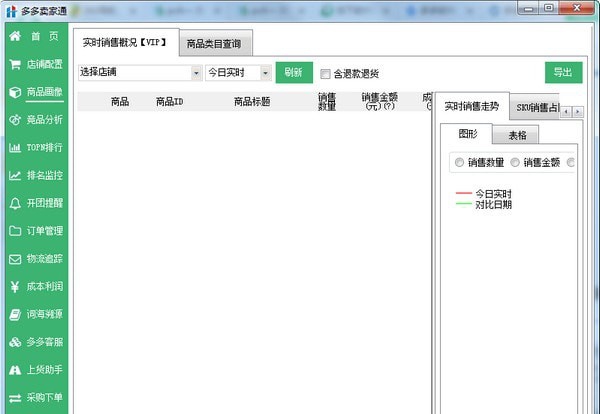The image size is (600, 414).
Task: Open TOPN排行 menu item
Action: click(x=44, y=148)
